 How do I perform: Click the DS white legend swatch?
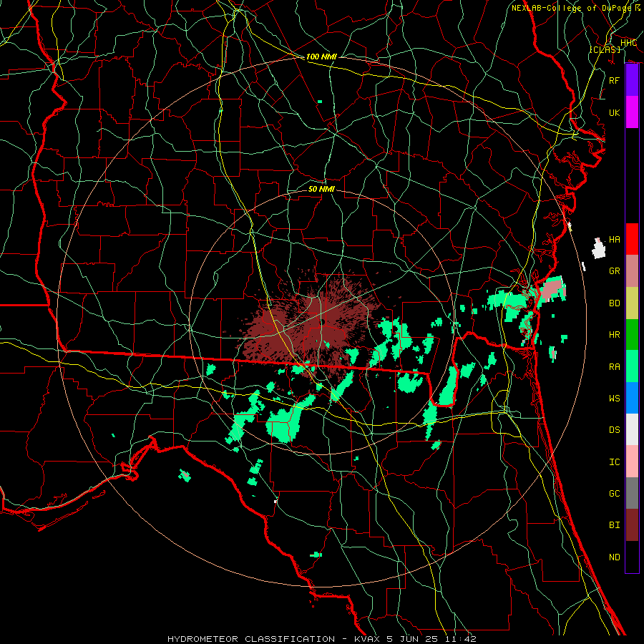[632, 429]
